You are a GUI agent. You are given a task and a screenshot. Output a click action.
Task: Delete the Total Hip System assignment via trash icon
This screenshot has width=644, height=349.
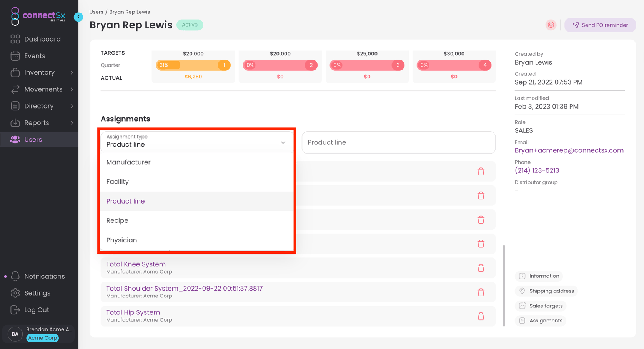[481, 316]
